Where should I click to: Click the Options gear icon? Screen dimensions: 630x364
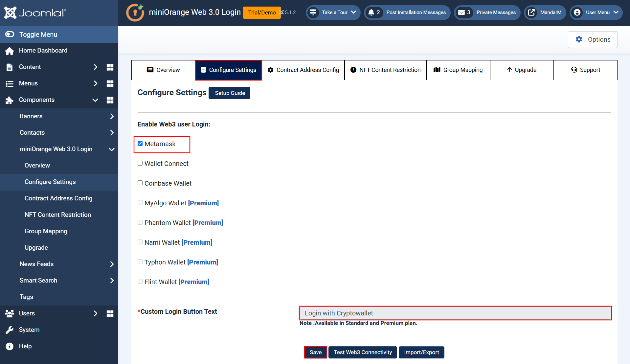click(x=579, y=39)
